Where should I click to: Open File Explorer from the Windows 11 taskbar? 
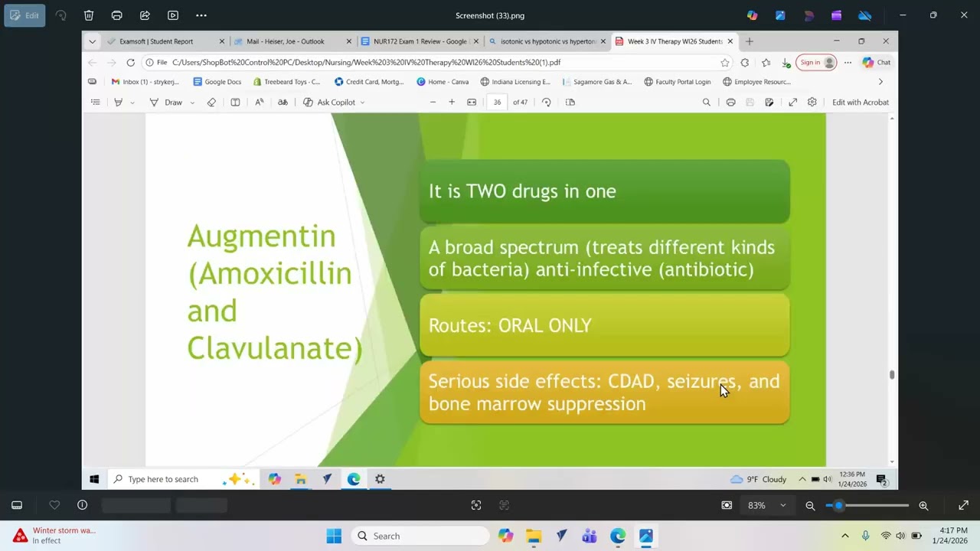coord(534,536)
